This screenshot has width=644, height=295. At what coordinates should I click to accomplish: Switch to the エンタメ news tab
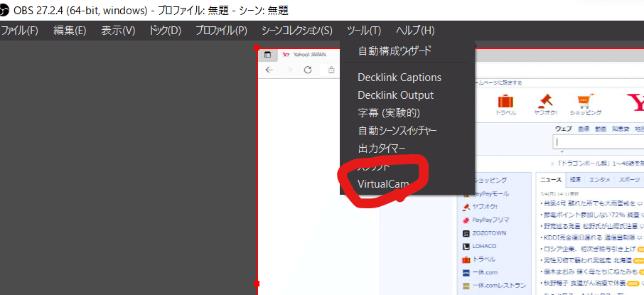tap(599, 180)
